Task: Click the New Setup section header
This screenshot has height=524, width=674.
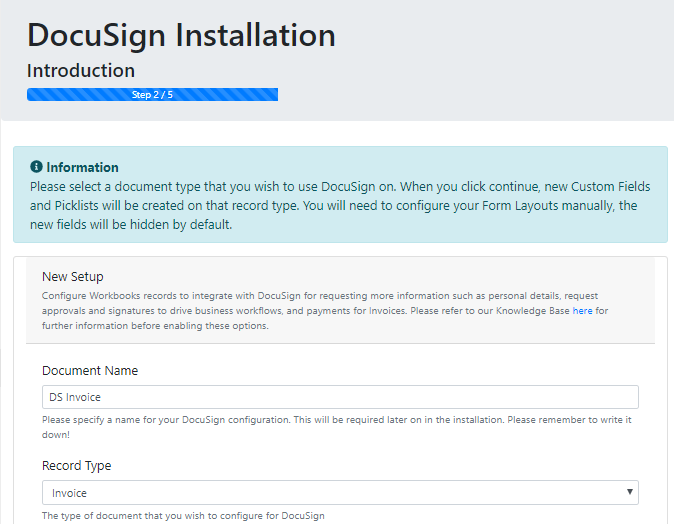Action: [73, 276]
